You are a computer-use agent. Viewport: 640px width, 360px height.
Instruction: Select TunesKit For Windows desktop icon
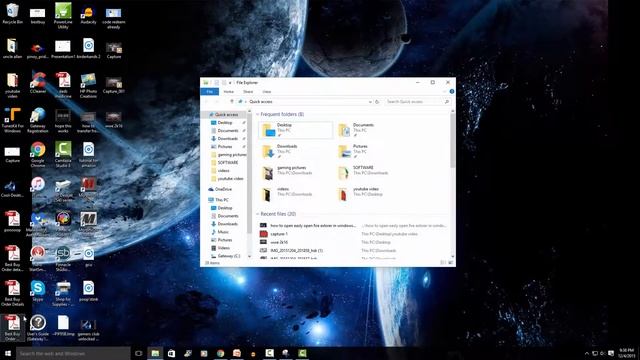pyautogui.click(x=12, y=120)
